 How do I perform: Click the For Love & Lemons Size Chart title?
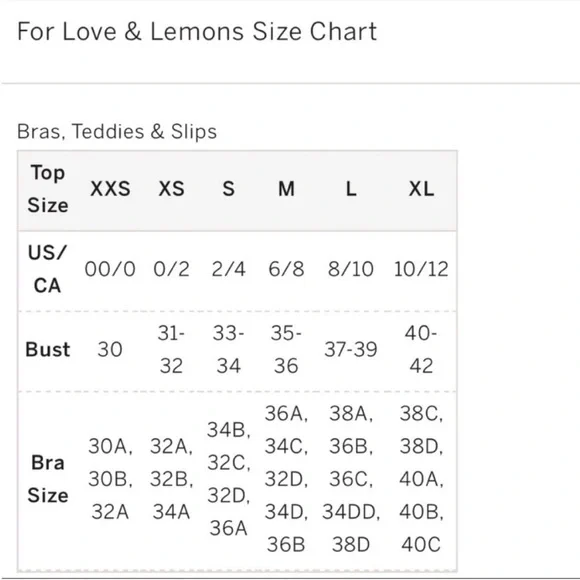click(197, 31)
